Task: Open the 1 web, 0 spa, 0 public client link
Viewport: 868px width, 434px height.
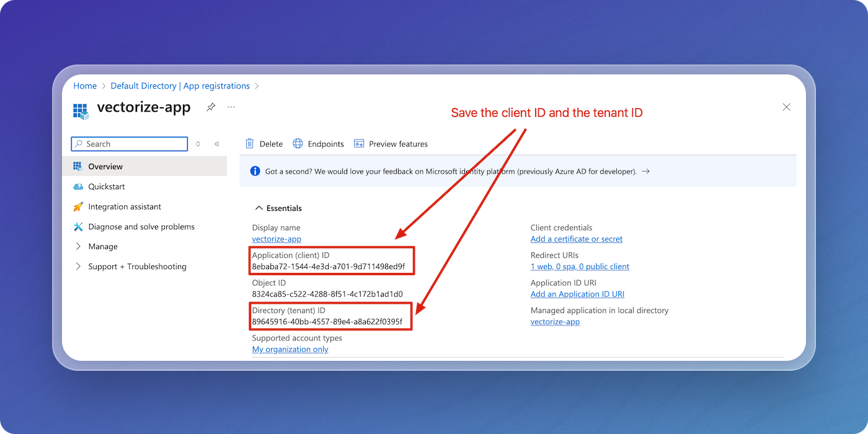Action: (580, 267)
